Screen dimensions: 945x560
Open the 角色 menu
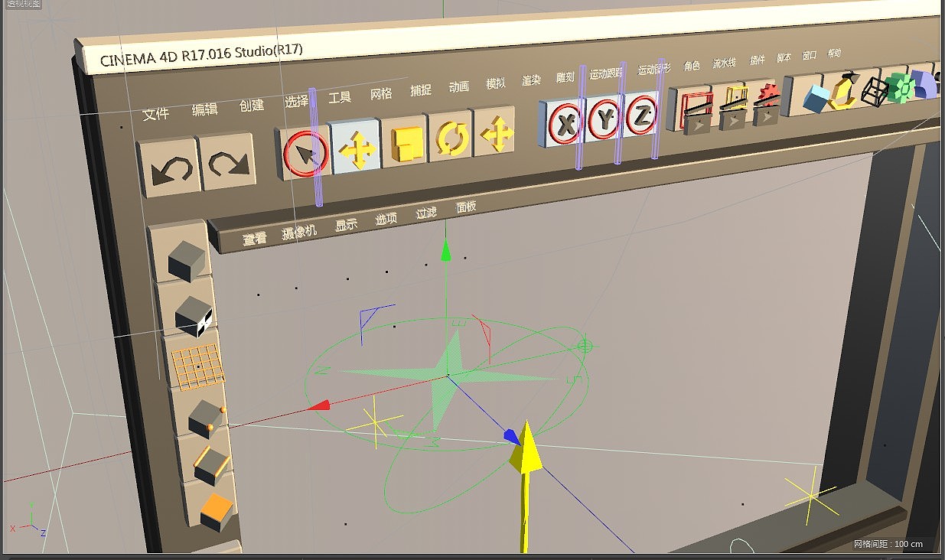692,66
